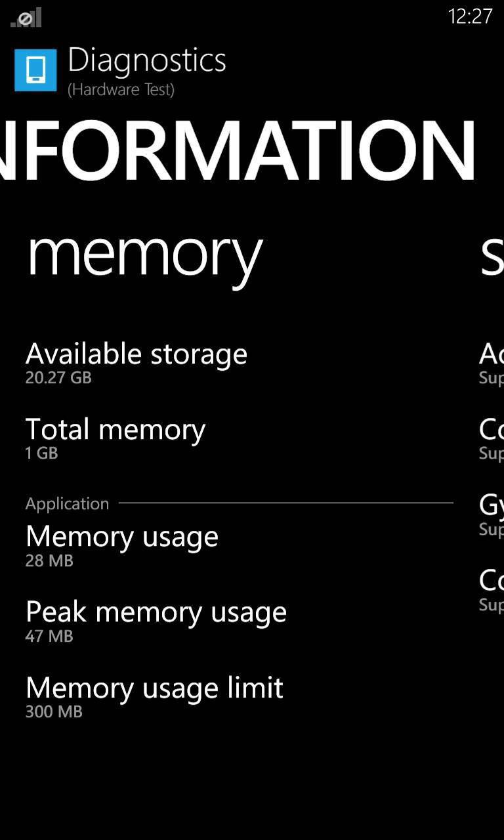Select the Memory usage item

click(122, 537)
